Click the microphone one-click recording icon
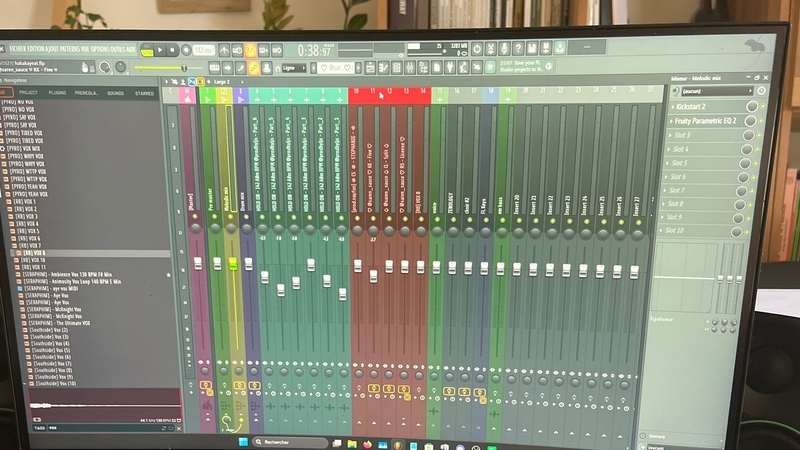The width and height of the screenshot is (800, 450). tap(504, 48)
